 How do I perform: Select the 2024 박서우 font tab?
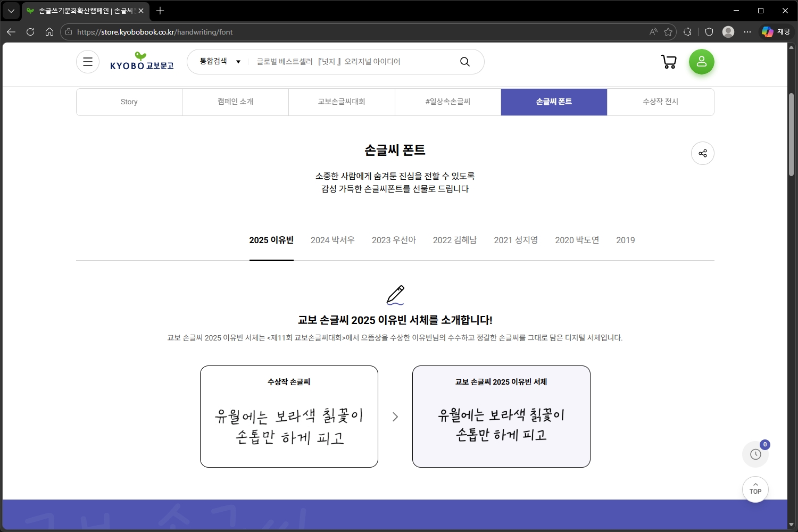tap(332, 240)
